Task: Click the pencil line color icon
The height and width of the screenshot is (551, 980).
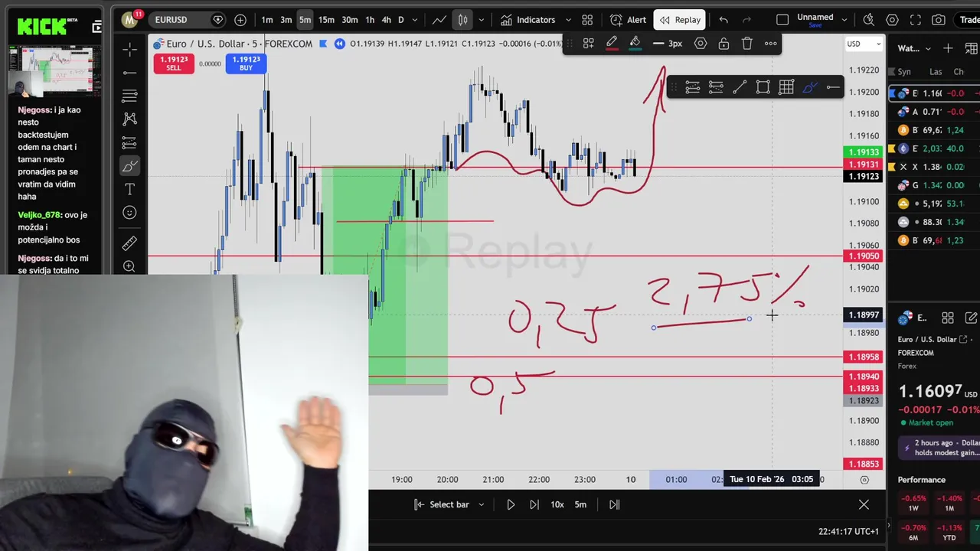Action: click(612, 44)
